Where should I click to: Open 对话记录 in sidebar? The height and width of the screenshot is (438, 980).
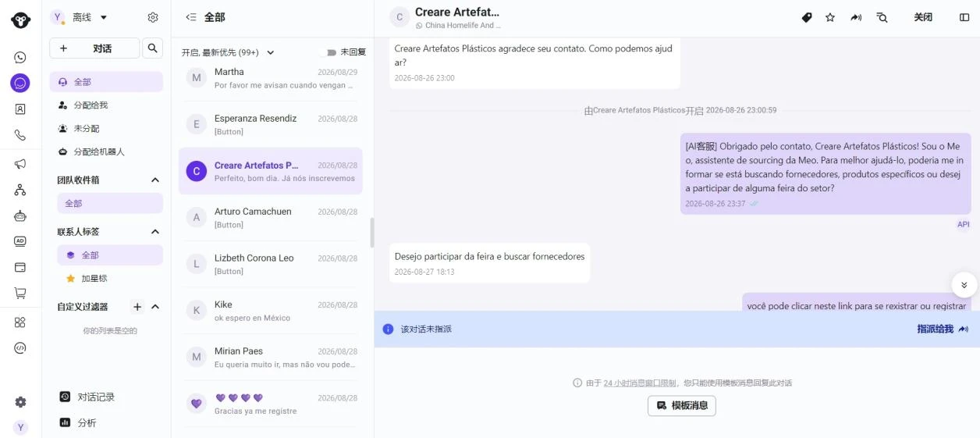pos(87,397)
